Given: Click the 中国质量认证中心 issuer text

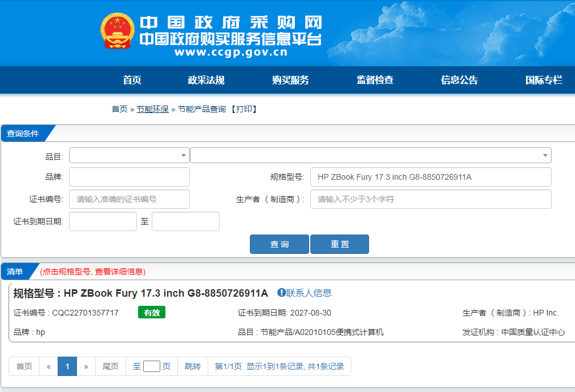Looking at the screenshot, I should click(533, 332).
